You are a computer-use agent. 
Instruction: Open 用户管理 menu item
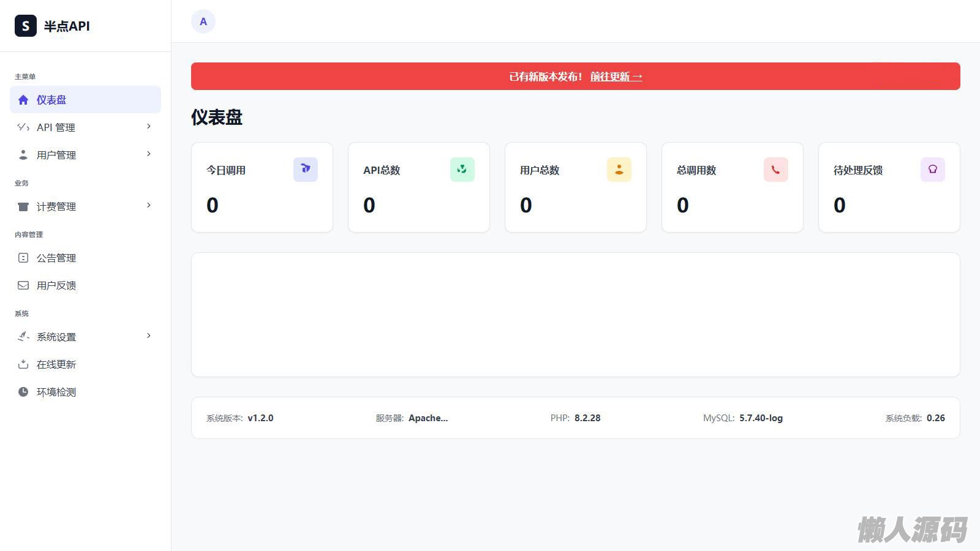coord(85,155)
